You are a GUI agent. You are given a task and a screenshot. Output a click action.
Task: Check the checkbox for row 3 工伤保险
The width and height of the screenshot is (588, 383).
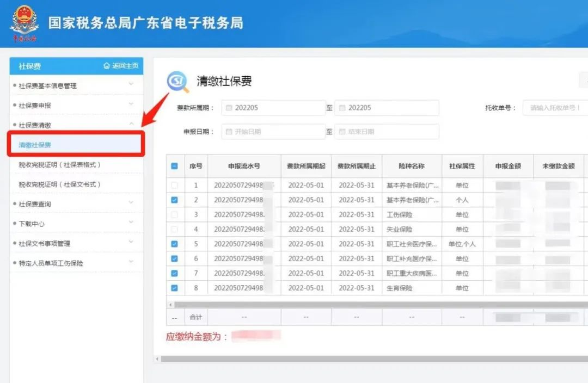tap(174, 214)
